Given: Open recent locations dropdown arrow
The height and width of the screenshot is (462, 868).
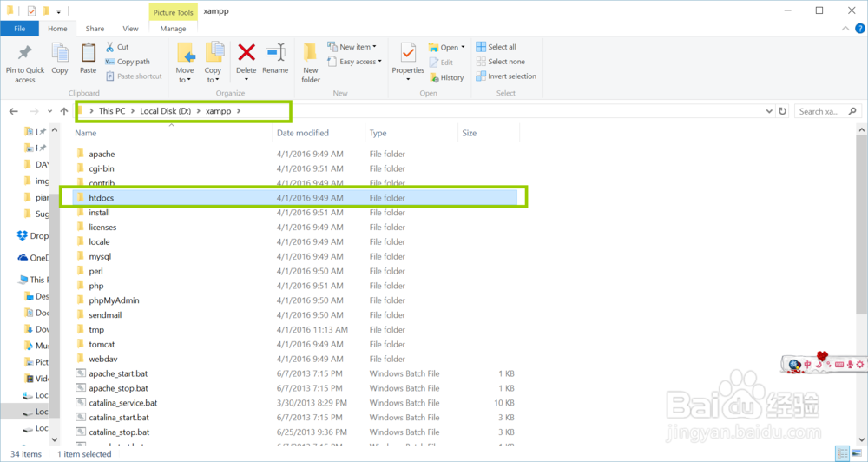Looking at the screenshot, I should coord(49,111).
